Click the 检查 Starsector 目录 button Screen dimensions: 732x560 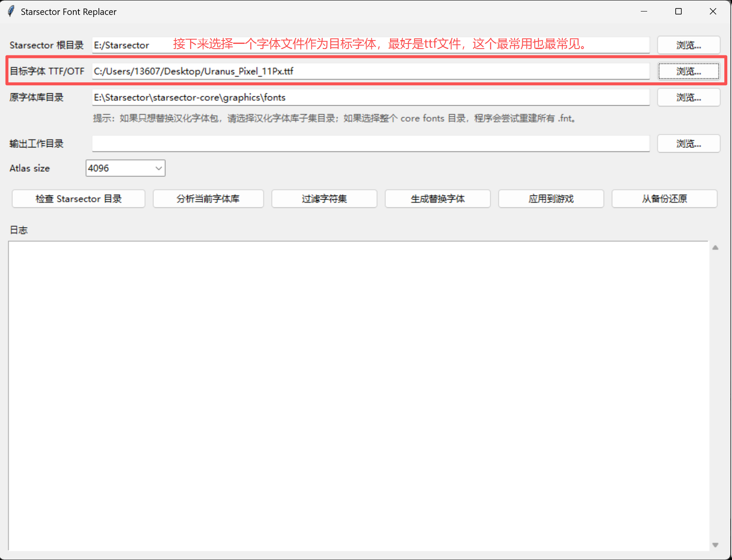pos(78,199)
